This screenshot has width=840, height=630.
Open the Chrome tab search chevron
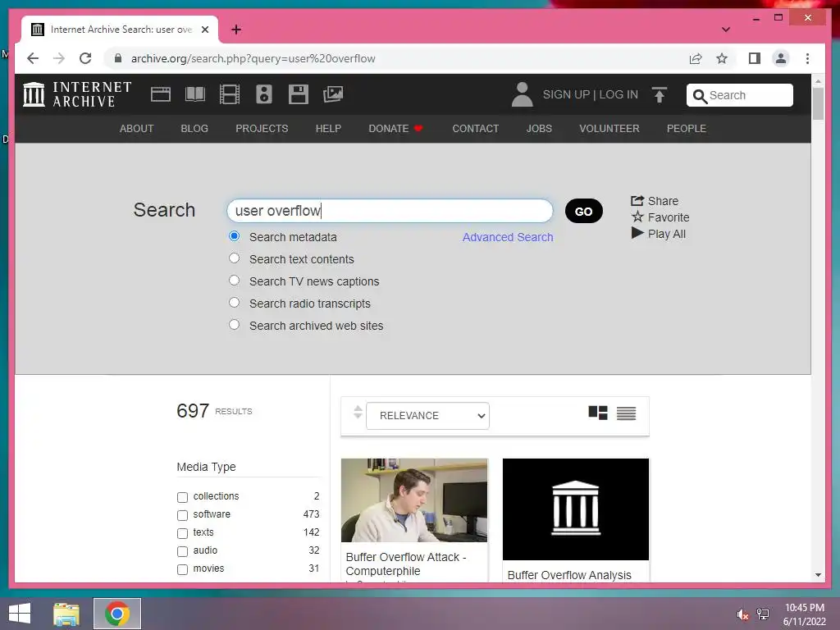726,30
